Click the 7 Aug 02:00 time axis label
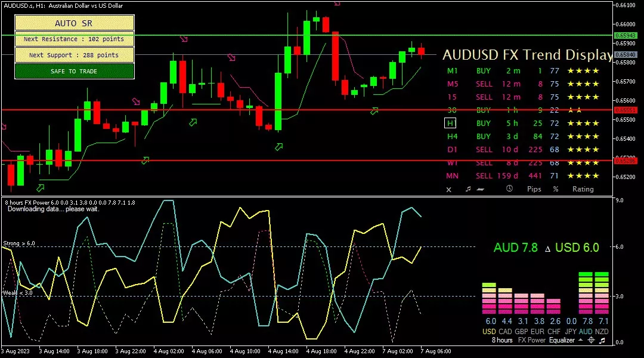The height and width of the screenshot is (358, 644). pos(398,351)
